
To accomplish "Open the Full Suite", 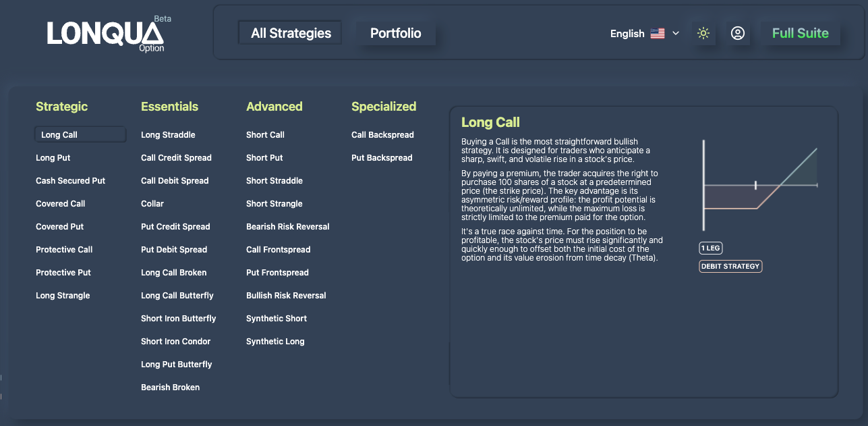I will (801, 32).
